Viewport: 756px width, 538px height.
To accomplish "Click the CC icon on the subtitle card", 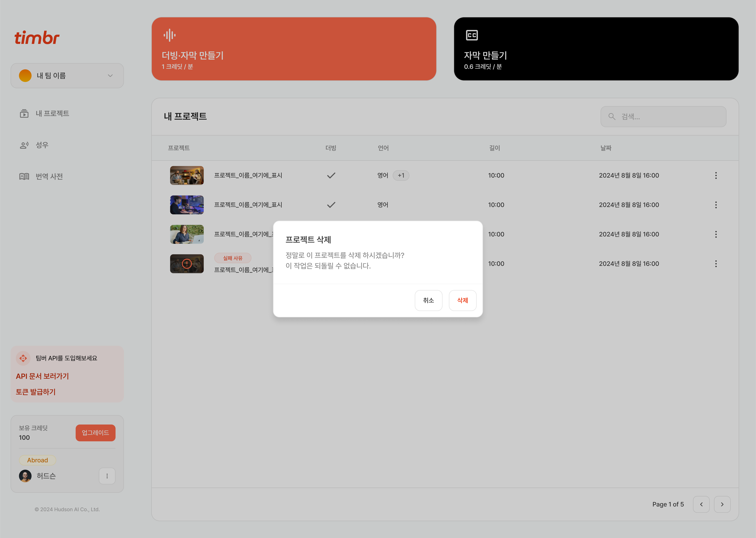I will [x=472, y=35].
